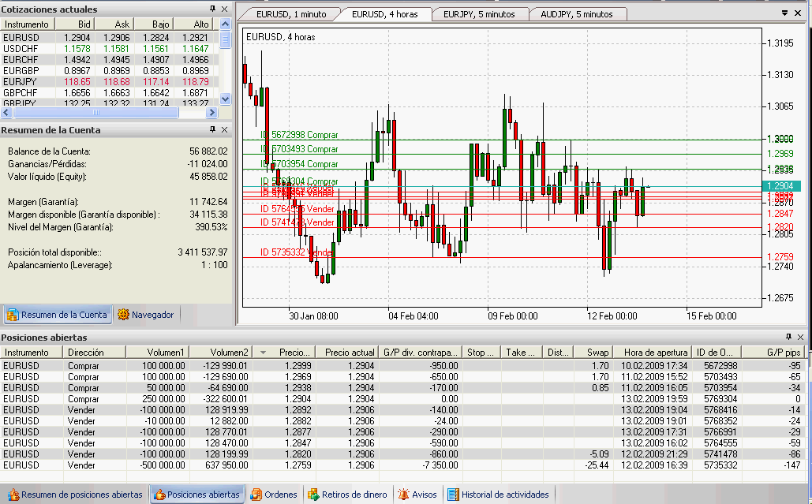Screen dimensions: 812x504
Task: Open Historial de actividades icon
Action: click(x=453, y=495)
